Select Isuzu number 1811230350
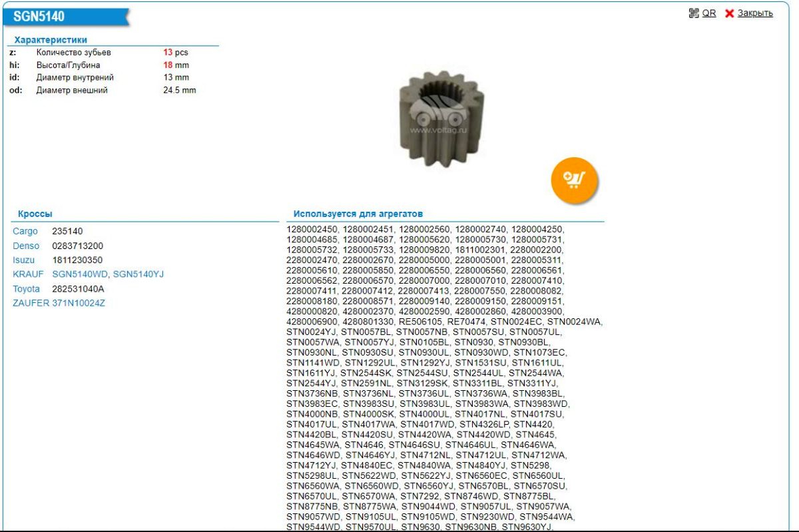Screen dimensions: 799x532 tap(77, 260)
